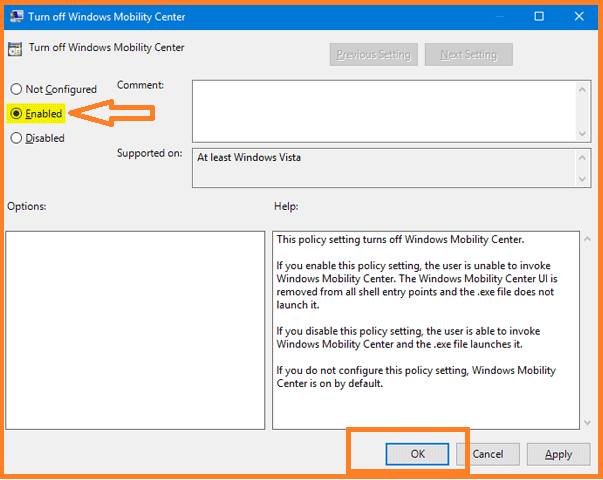Image resolution: width=603 pixels, height=480 pixels.
Task: Click Help panel scroll down arrow
Action: [x=587, y=422]
